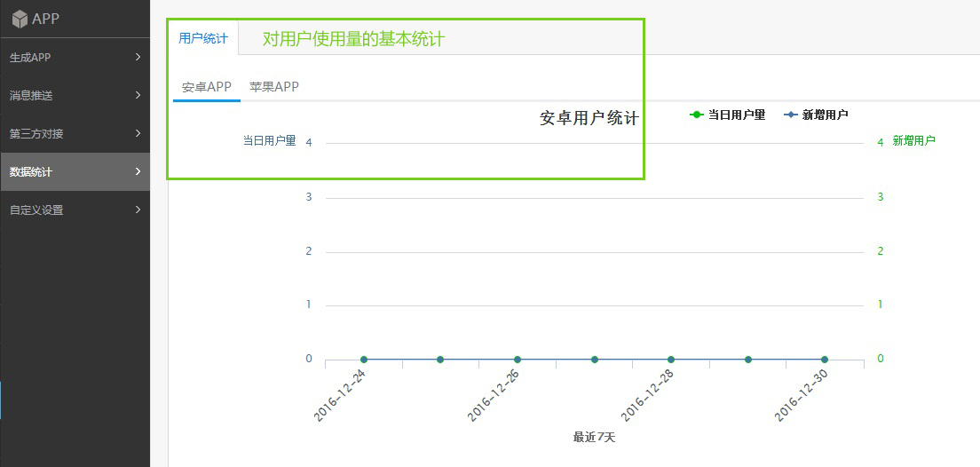Click the 2016-12-30 data point
The width and height of the screenshot is (980, 467).
pos(825,360)
